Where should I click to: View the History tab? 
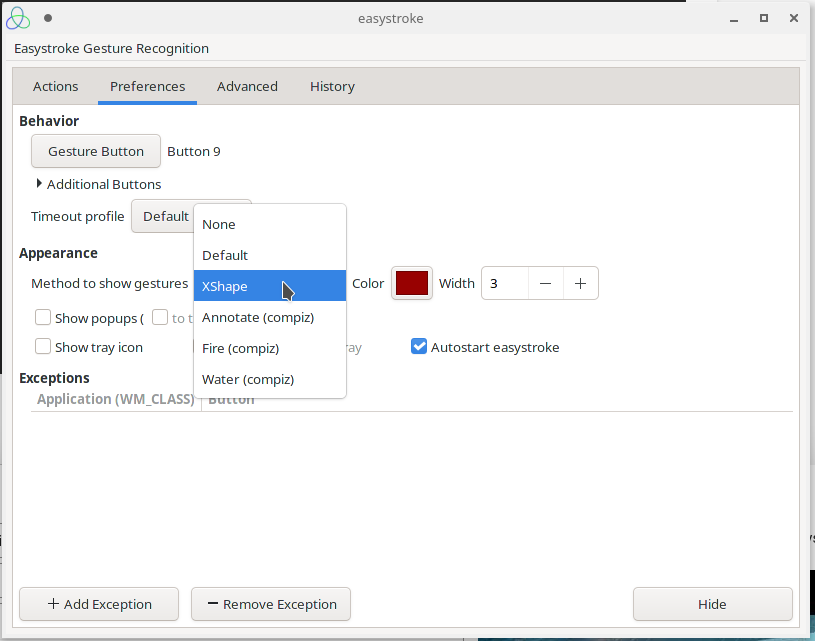[333, 86]
